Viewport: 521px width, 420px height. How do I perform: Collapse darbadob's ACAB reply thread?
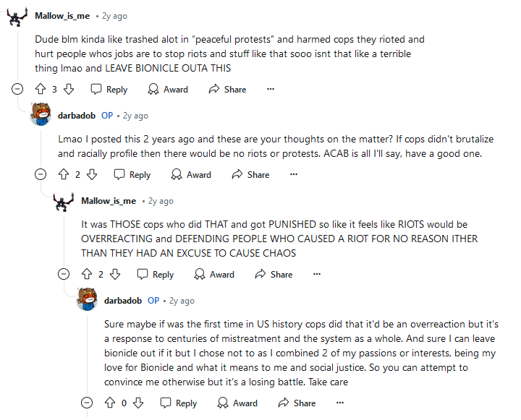click(41, 174)
